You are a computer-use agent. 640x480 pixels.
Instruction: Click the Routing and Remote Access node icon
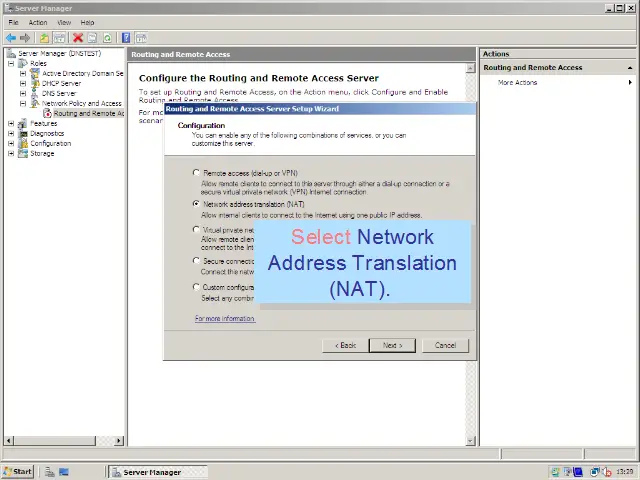48,113
